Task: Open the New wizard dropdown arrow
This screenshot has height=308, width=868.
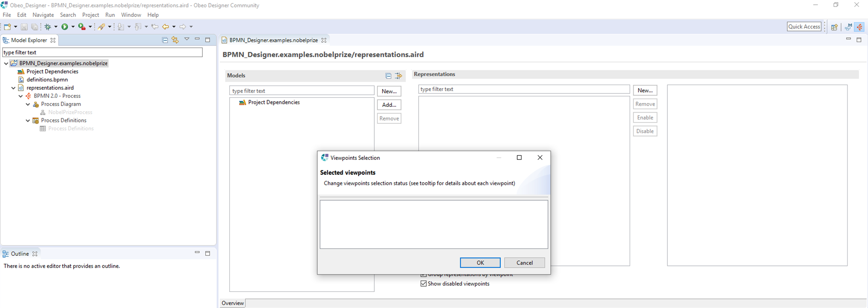Action: coord(16,27)
